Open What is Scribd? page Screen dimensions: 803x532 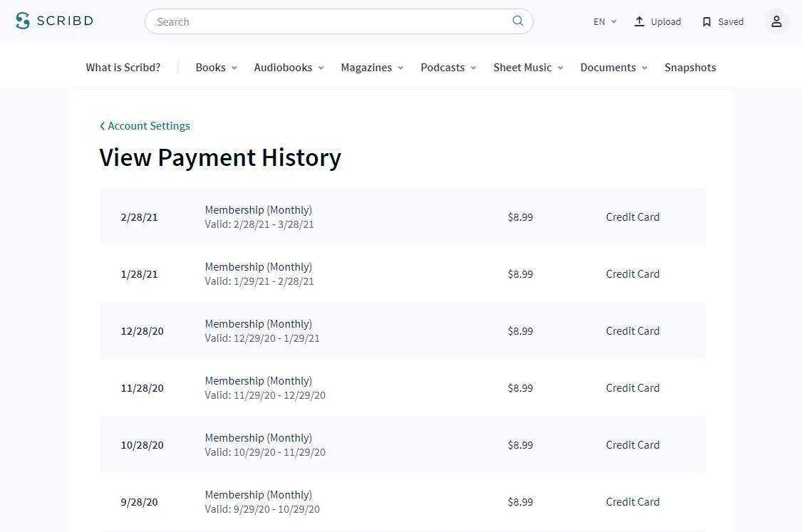[x=123, y=68]
